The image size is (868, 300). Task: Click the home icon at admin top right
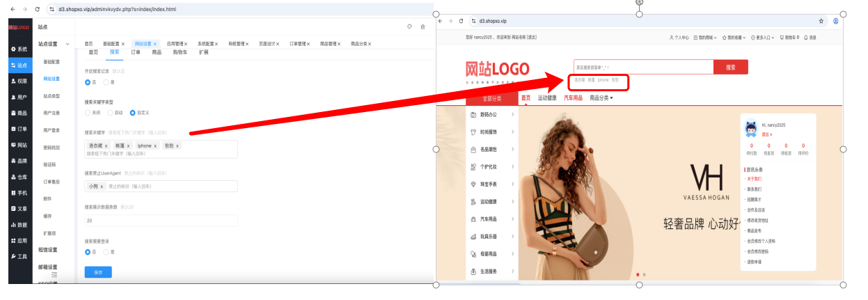point(423,26)
